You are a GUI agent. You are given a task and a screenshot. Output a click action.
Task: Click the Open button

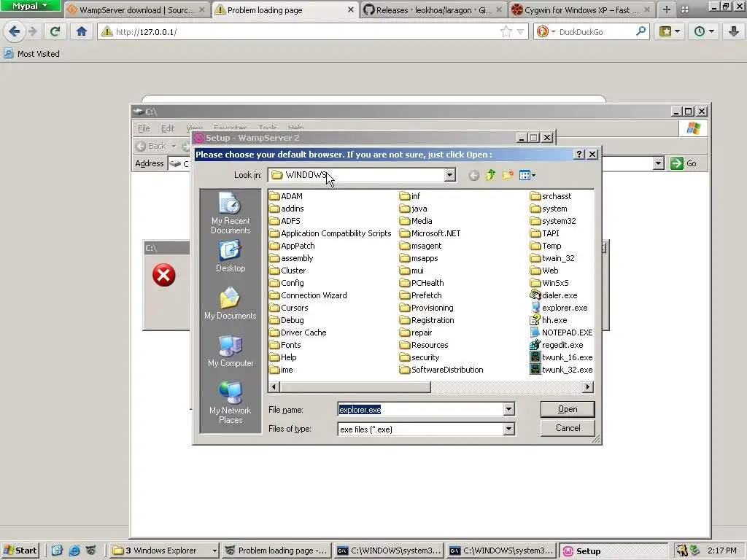point(568,409)
